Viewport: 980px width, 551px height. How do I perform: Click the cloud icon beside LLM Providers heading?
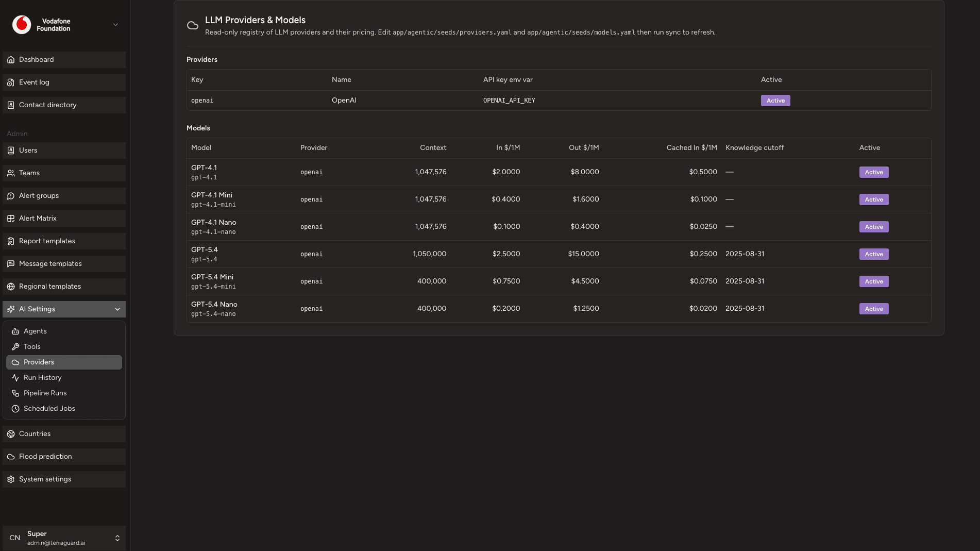[193, 26]
